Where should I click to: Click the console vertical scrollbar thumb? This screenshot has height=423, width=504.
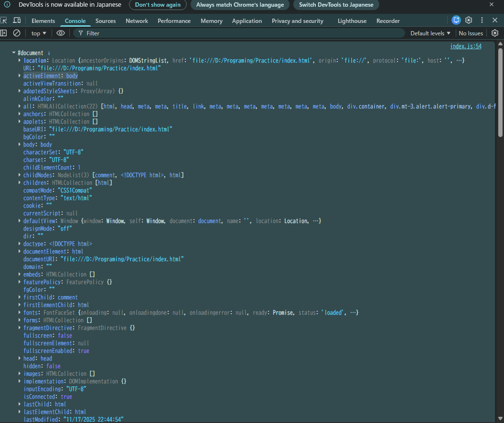pyautogui.click(x=500, y=93)
